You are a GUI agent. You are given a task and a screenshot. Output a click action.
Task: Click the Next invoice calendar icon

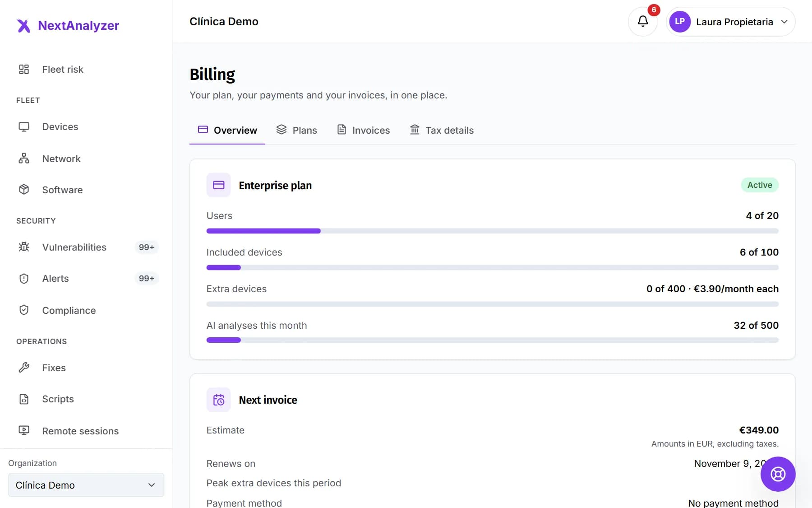[x=218, y=400]
